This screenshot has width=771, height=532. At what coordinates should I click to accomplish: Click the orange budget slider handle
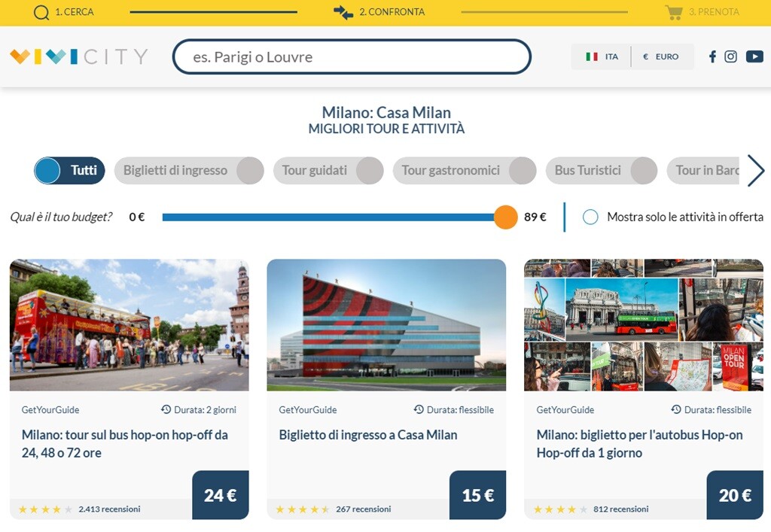point(506,217)
